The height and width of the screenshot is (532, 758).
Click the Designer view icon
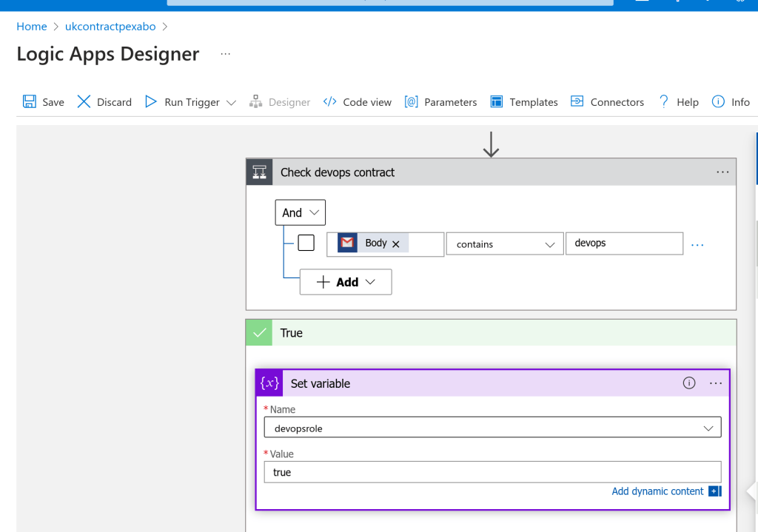point(255,101)
